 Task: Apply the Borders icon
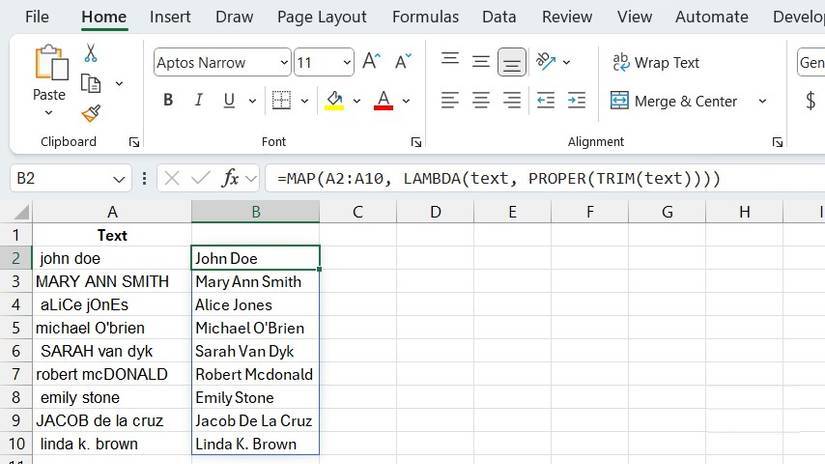click(x=281, y=100)
